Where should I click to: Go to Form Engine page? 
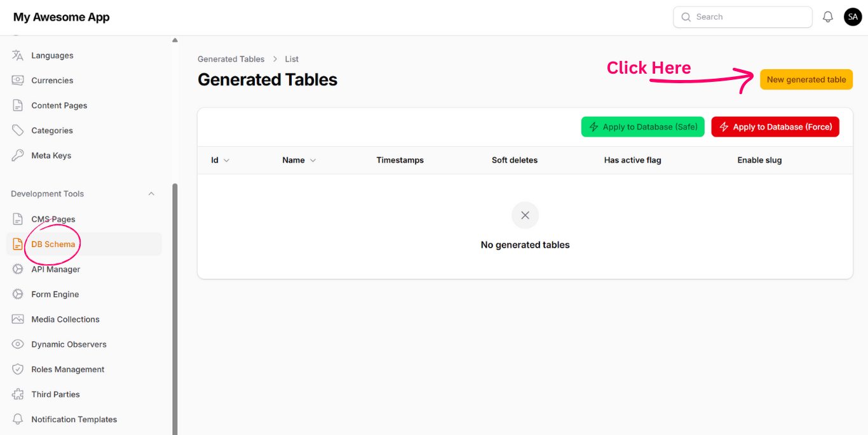pyautogui.click(x=55, y=295)
